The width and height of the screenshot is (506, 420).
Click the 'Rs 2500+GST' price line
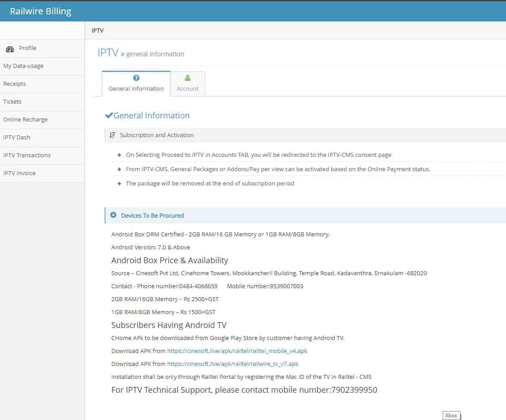(165, 299)
